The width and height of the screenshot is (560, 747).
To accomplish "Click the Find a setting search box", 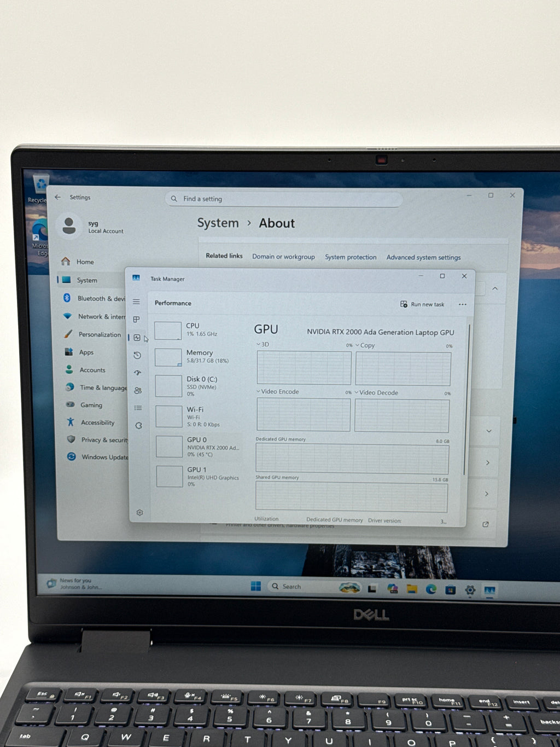I will [x=283, y=199].
